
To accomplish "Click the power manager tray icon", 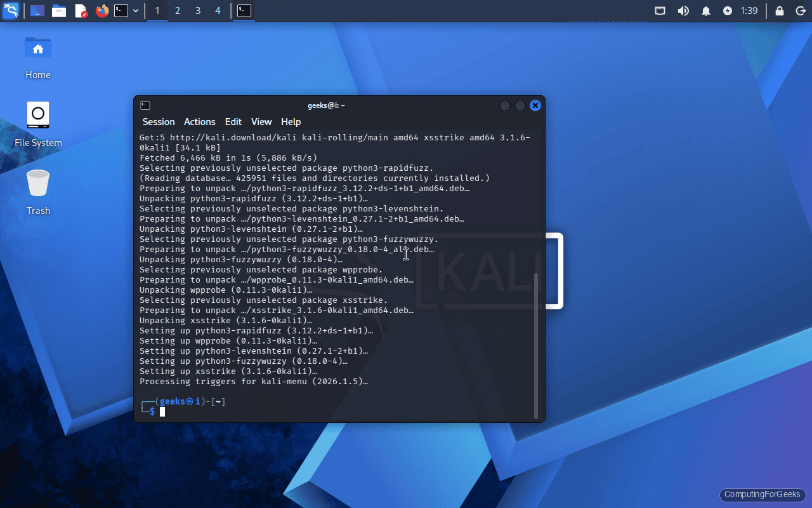I will pyautogui.click(x=728, y=11).
